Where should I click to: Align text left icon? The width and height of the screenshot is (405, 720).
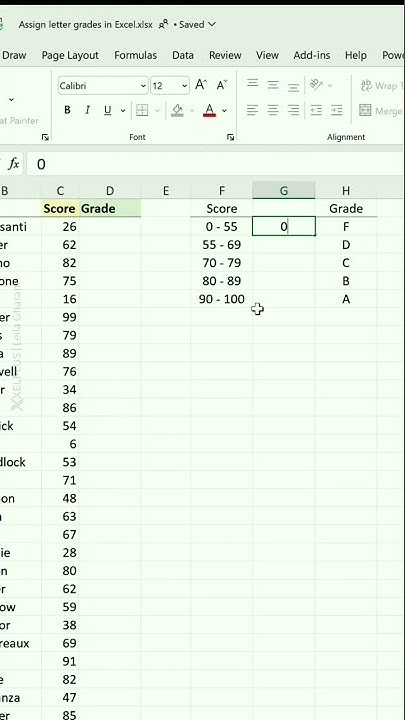tap(252, 110)
